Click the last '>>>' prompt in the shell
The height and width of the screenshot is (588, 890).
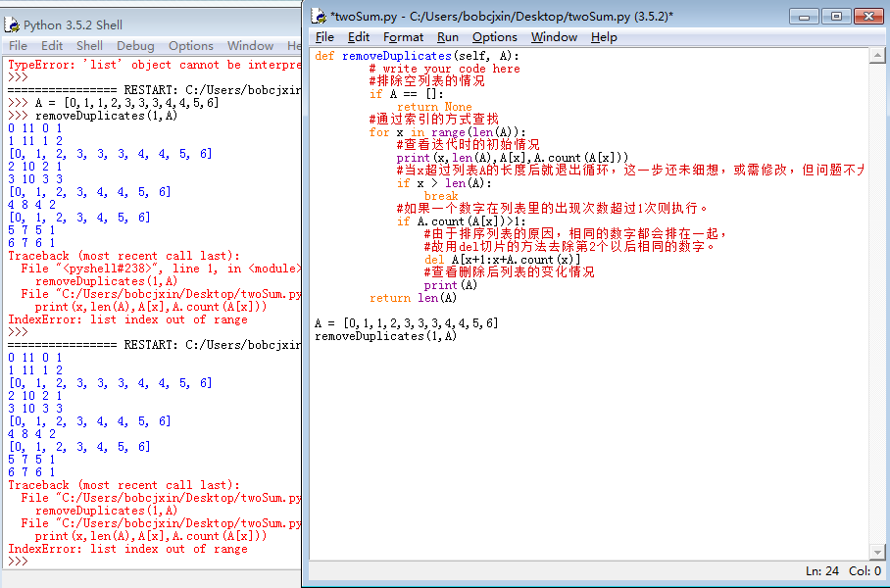click(x=19, y=562)
